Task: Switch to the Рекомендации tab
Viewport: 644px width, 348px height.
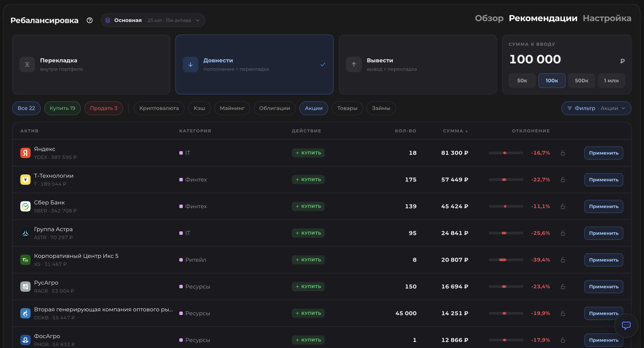Action: [x=543, y=18]
